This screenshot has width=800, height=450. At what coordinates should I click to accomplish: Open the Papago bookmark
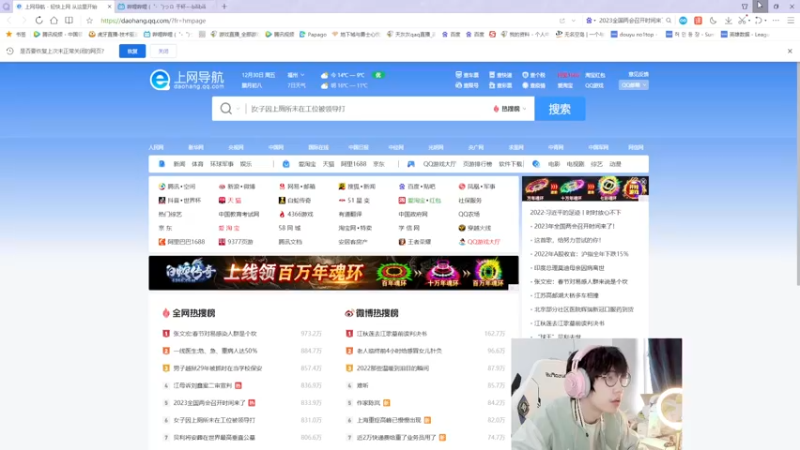313,34
